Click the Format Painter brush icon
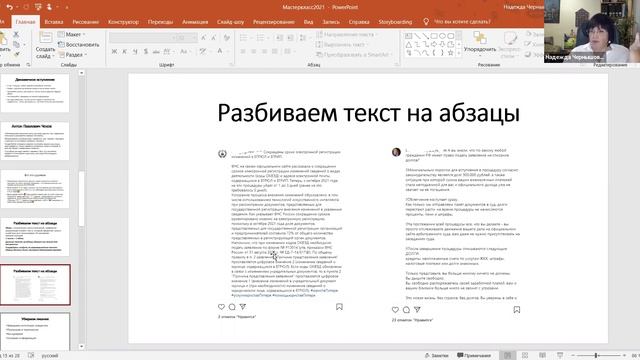This screenshot has width=640, height=360. [16, 53]
